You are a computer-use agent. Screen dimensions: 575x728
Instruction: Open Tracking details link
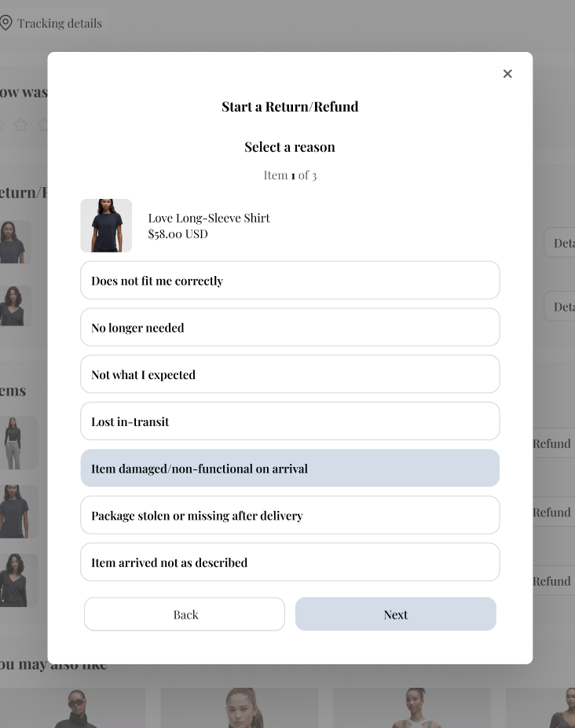click(x=60, y=24)
